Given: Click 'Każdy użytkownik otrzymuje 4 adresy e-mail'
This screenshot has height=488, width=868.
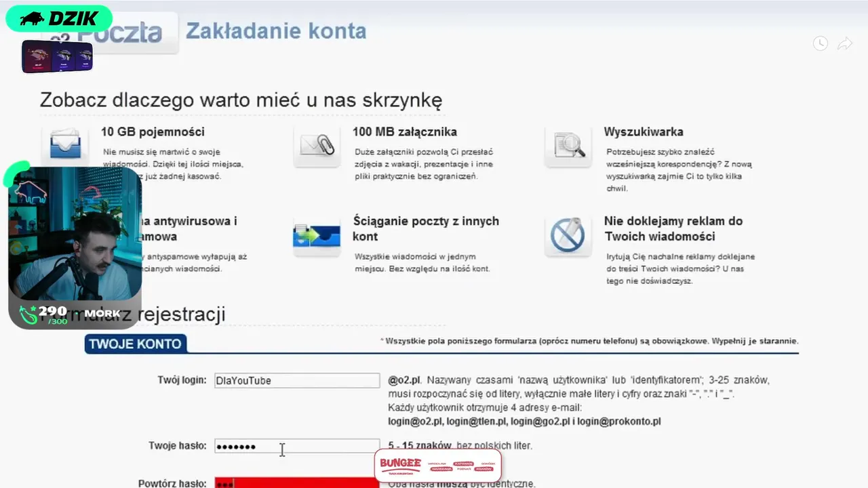Looking at the screenshot, I should click(x=485, y=407).
